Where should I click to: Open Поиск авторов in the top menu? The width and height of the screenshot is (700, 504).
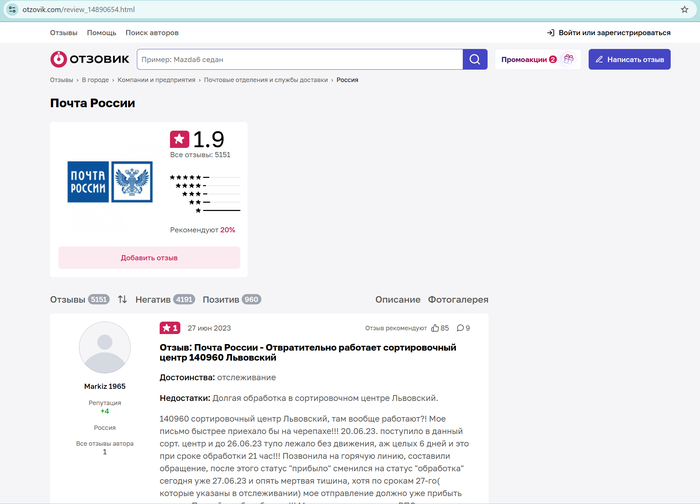(152, 33)
